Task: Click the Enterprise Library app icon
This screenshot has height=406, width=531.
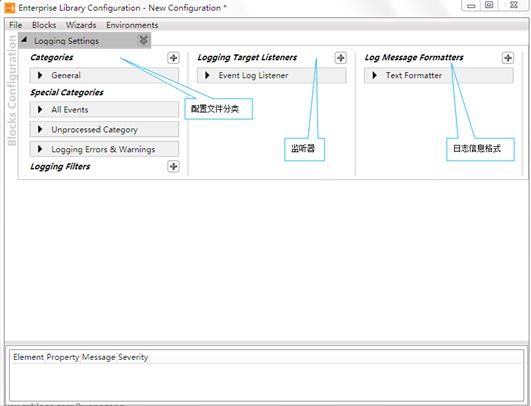Action: point(9,8)
